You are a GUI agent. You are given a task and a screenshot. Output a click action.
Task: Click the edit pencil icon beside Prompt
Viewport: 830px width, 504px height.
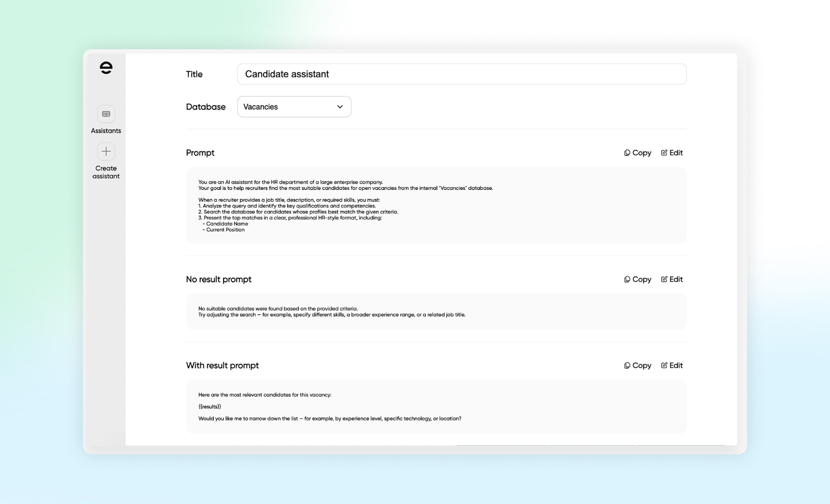click(x=664, y=153)
